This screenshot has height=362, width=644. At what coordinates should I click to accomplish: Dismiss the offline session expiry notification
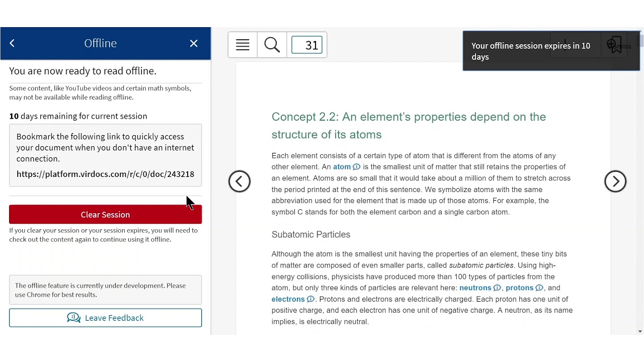click(x=620, y=46)
